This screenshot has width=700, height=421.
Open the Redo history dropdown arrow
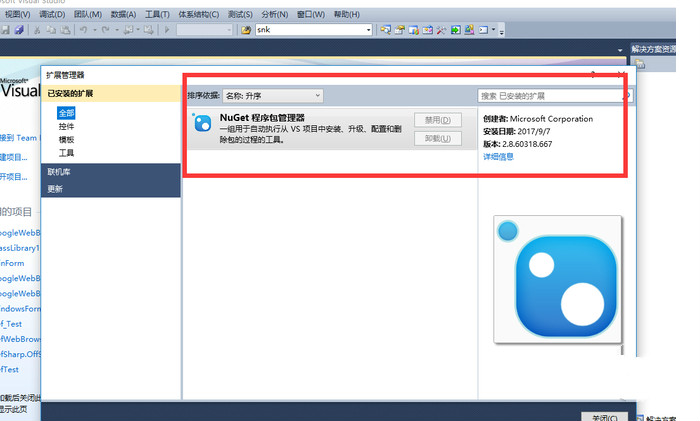(117, 30)
